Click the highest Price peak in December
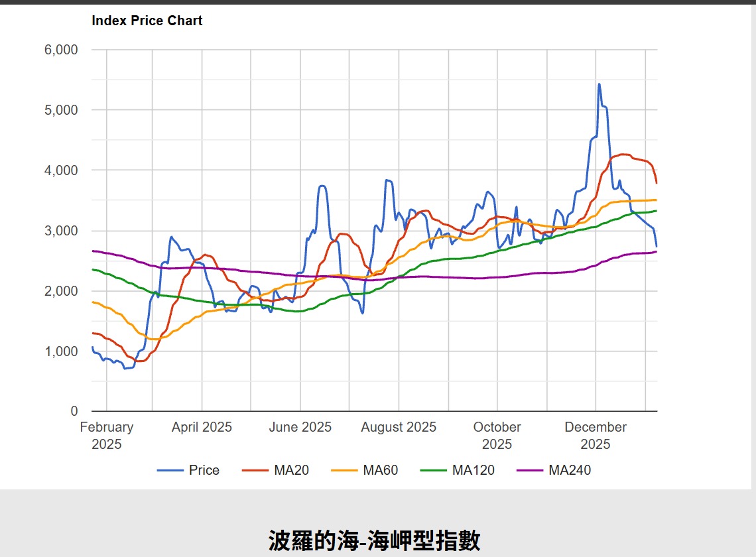 coord(599,84)
